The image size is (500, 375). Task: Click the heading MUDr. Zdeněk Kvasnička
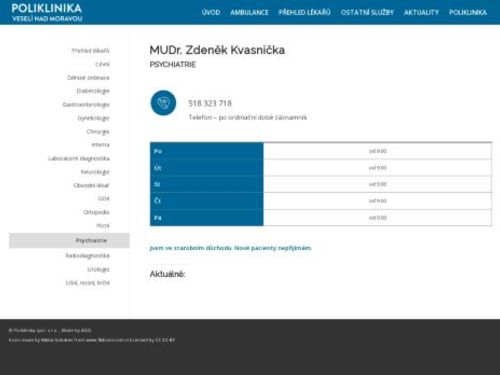[x=217, y=50]
